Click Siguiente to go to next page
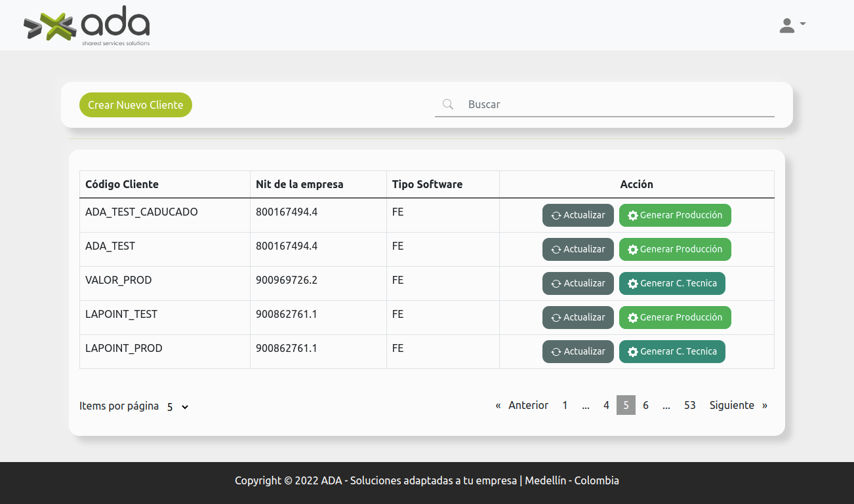 coord(731,405)
